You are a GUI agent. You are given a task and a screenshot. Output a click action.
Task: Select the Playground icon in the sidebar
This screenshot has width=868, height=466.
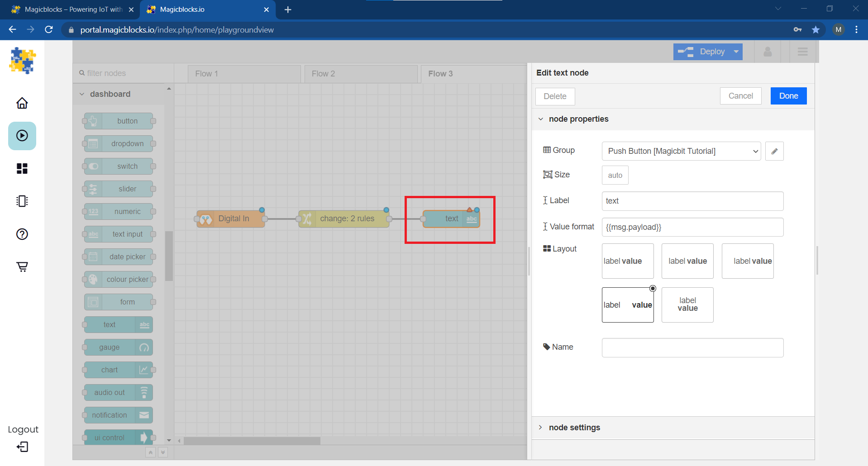(22, 136)
